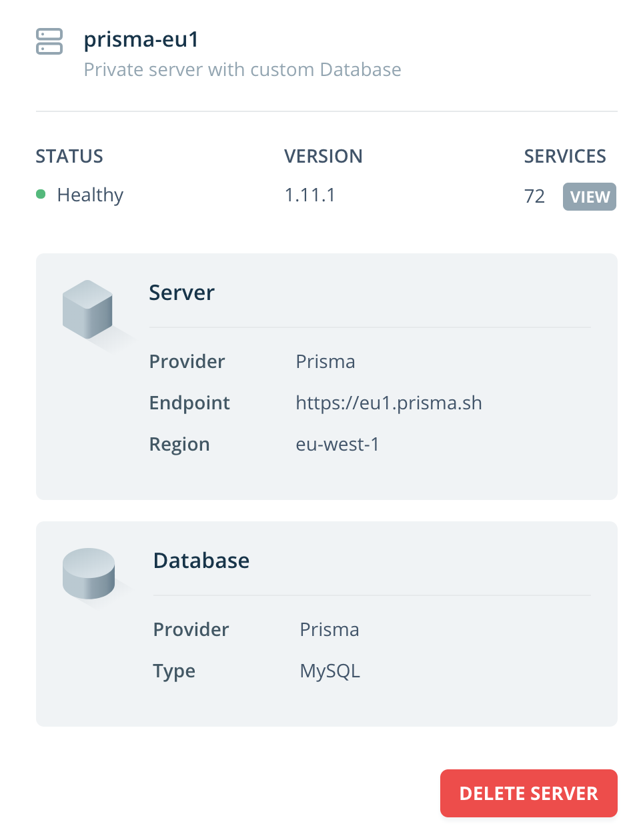Screen dimensions: 631x840
Task: Select the version number 1.11.1
Action: (x=310, y=195)
